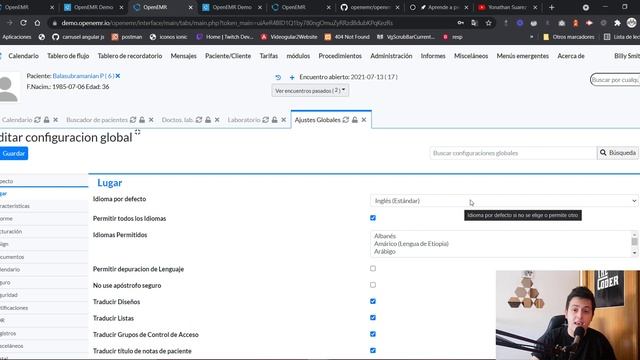Open patient Balasubramanian P link
The height and width of the screenshot is (360, 640).
[x=83, y=76]
